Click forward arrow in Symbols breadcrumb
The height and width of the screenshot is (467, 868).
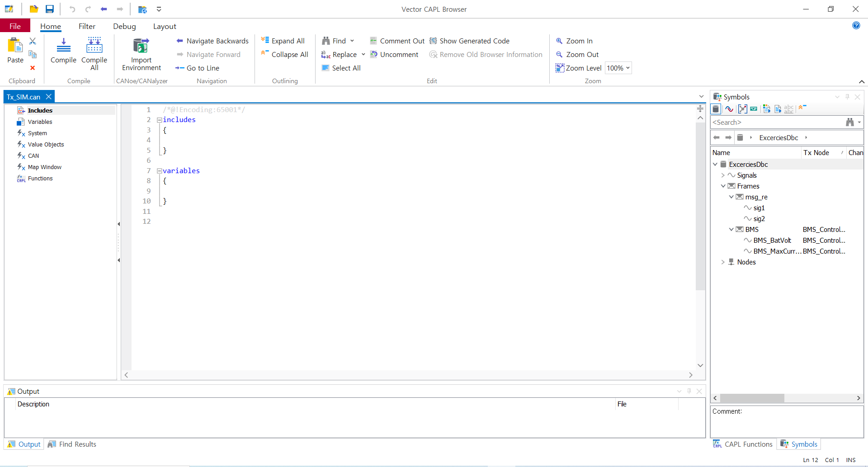coord(728,137)
